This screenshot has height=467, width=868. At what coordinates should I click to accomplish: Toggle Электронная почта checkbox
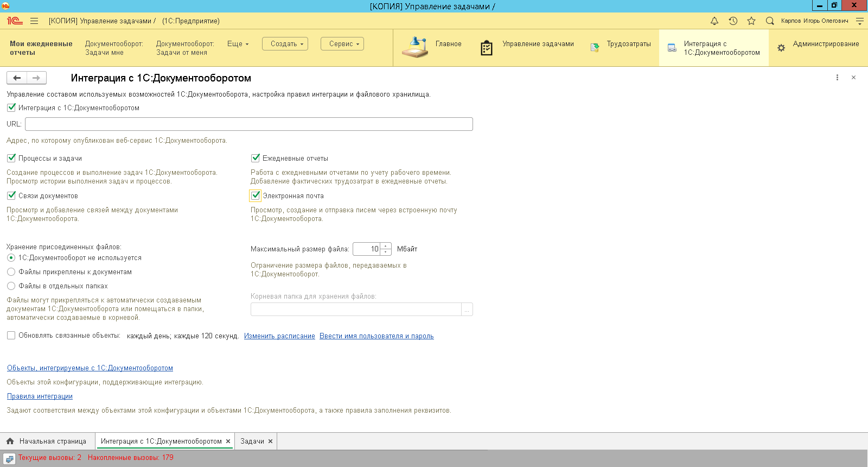tap(256, 195)
